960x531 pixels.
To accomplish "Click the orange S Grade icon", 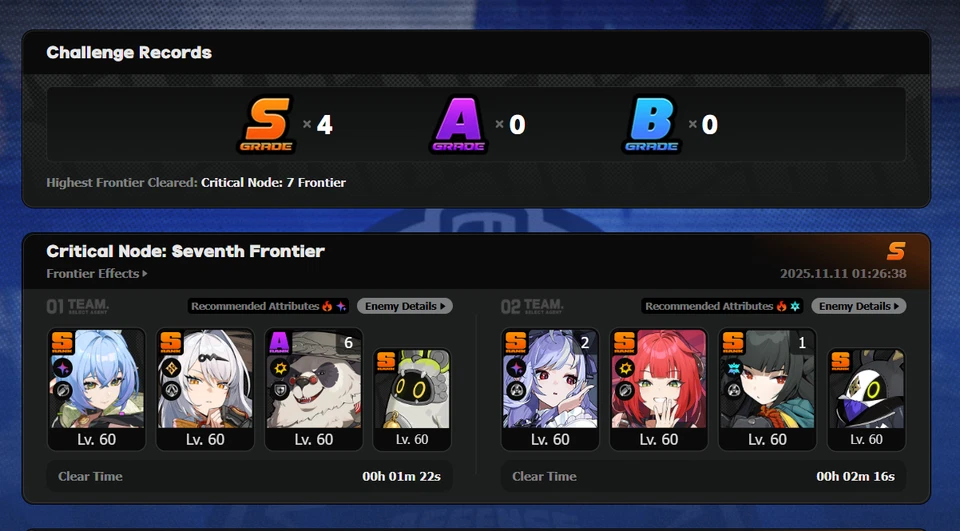I will click(266, 124).
